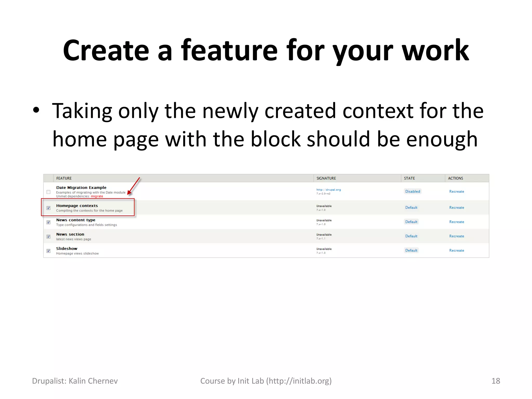The image size is (532, 399).
Task: Click the STATE column header
Action: pyautogui.click(x=409, y=178)
